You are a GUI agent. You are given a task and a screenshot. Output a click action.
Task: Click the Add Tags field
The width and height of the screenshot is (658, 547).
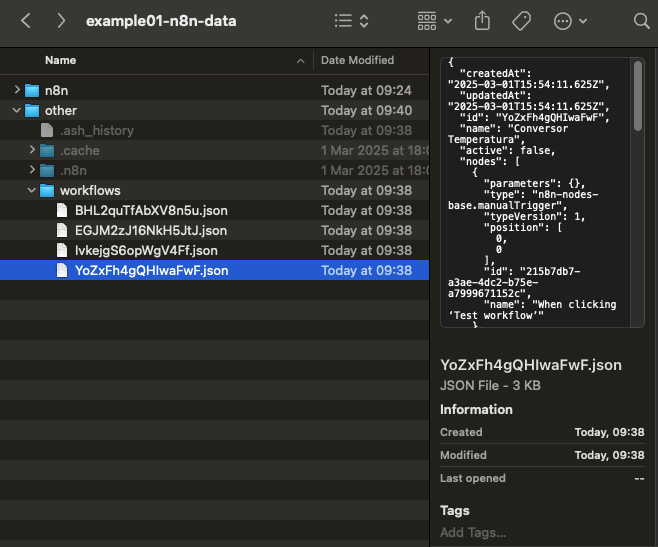473,532
